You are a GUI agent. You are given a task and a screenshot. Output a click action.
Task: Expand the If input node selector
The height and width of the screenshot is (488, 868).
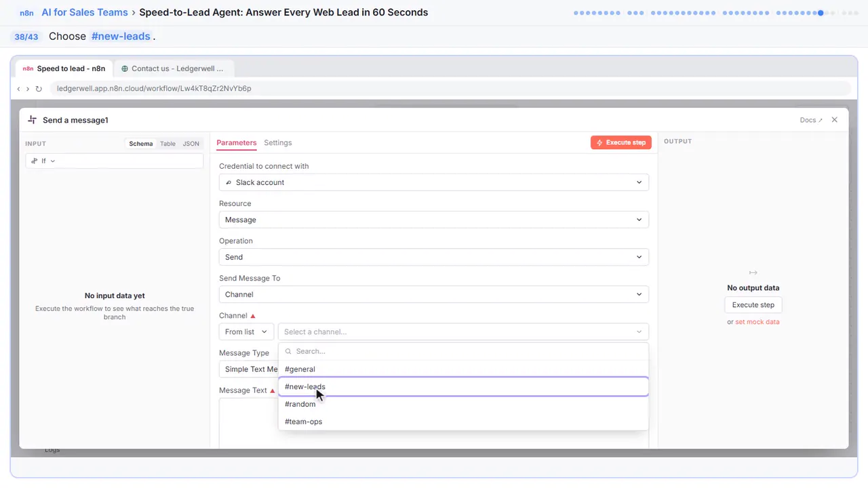(x=115, y=161)
